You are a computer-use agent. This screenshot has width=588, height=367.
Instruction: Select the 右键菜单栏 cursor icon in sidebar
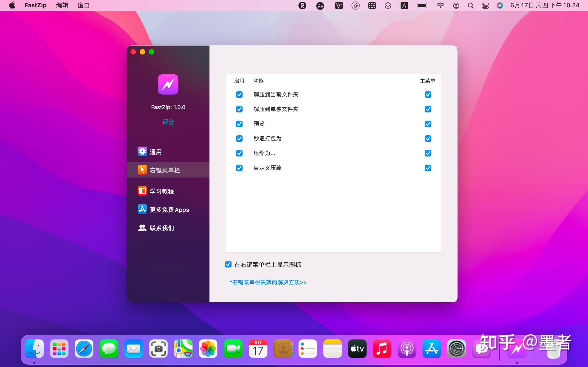tap(142, 170)
